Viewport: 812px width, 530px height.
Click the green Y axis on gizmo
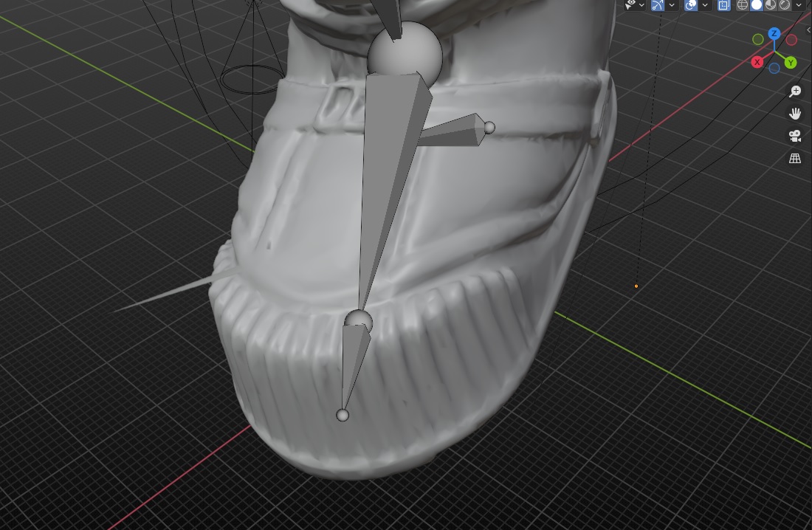click(790, 63)
